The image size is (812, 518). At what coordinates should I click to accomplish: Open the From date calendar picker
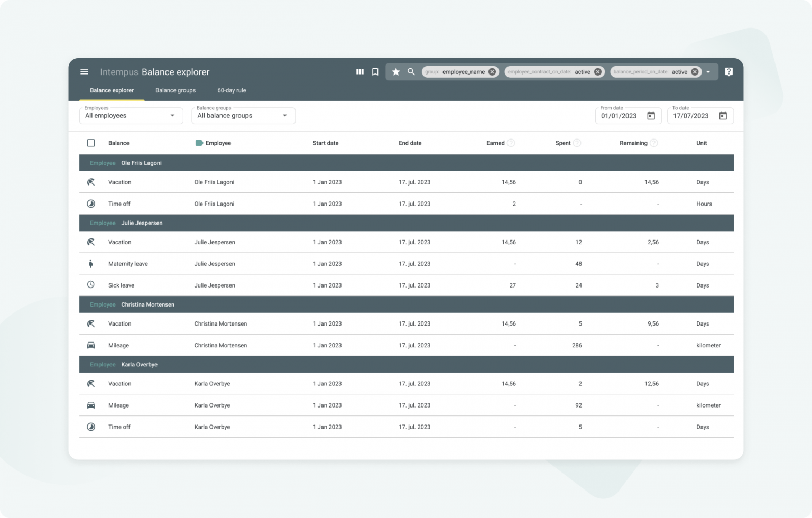pyautogui.click(x=651, y=116)
